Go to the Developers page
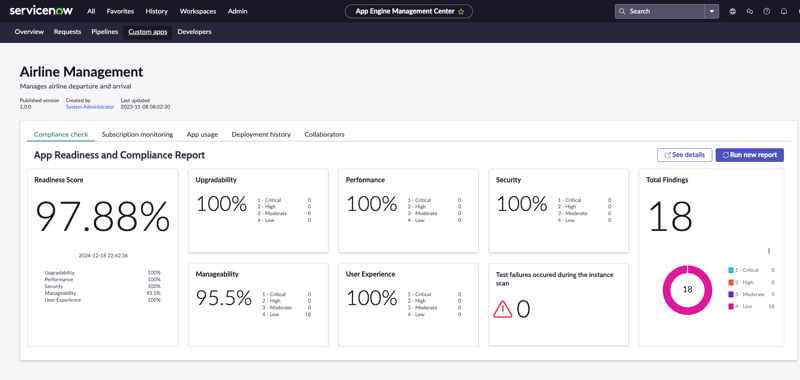The height and width of the screenshot is (380, 800). tap(194, 32)
